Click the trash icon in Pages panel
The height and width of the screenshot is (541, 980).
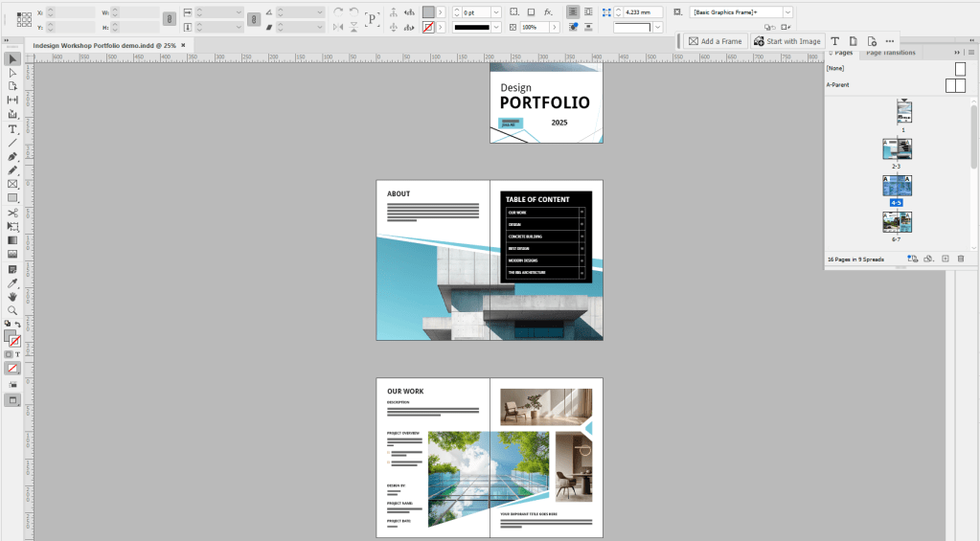[961, 259]
